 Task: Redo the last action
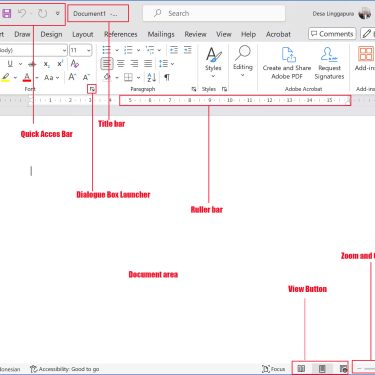tap(42, 14)
